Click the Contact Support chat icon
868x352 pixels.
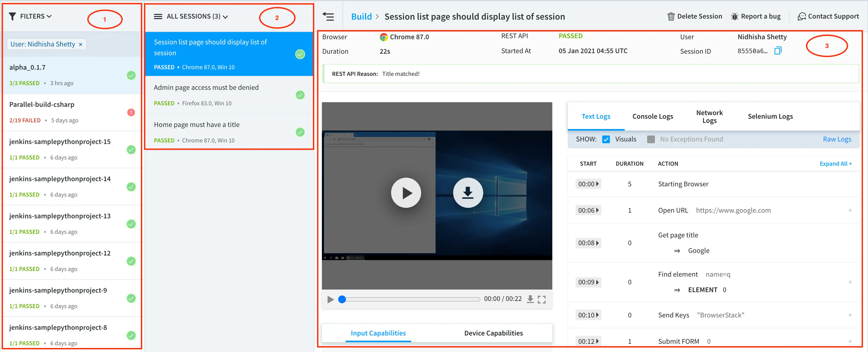(x=802, y=17)
